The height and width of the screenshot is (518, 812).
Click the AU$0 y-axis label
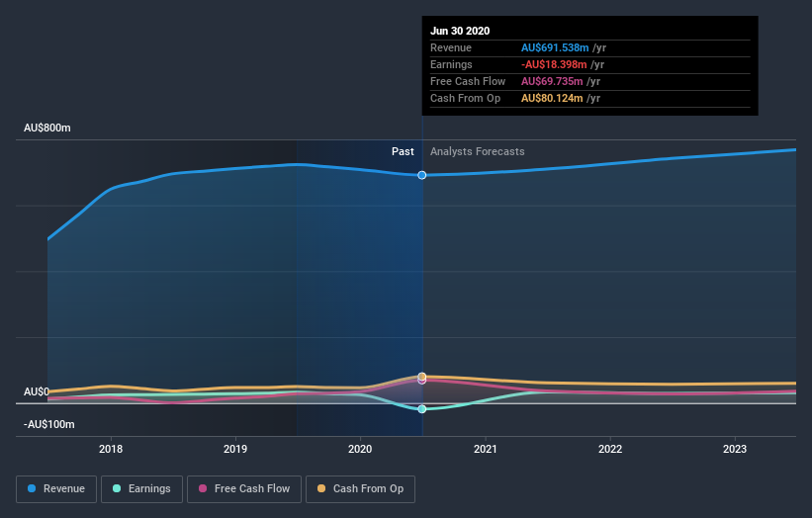tap(37, 391)
